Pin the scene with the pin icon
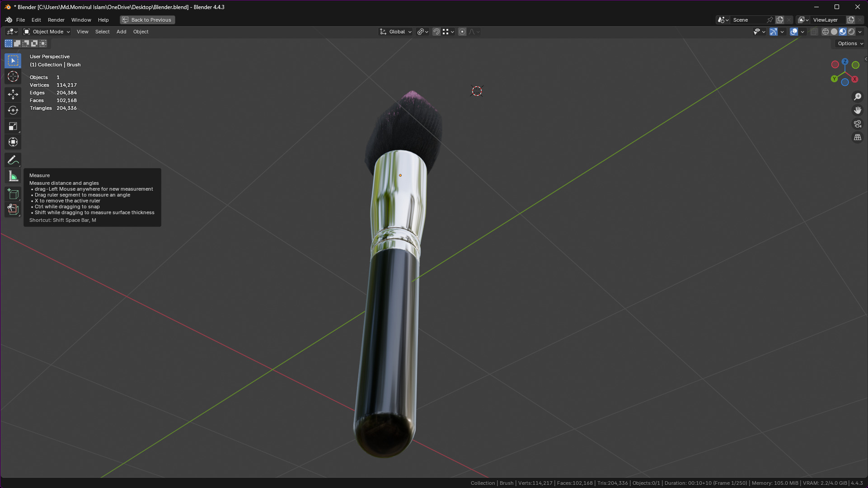This screenshot has width=868, height=488. 770,20
